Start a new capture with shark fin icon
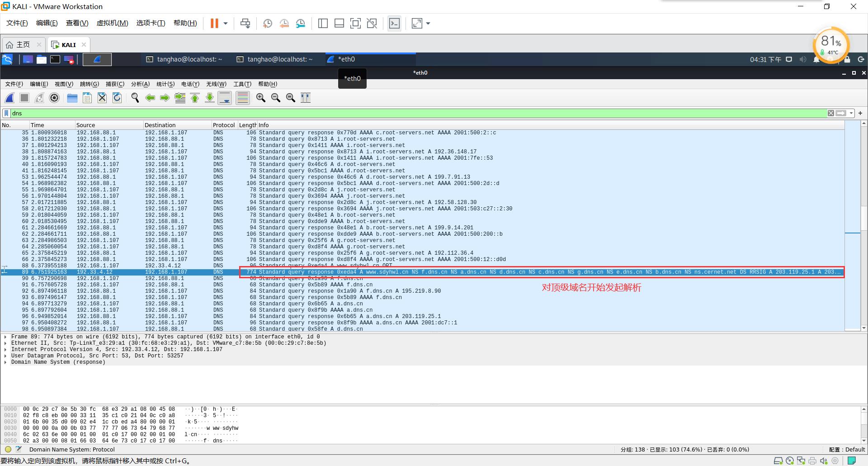Screen dimensions: 868x466 9,98
